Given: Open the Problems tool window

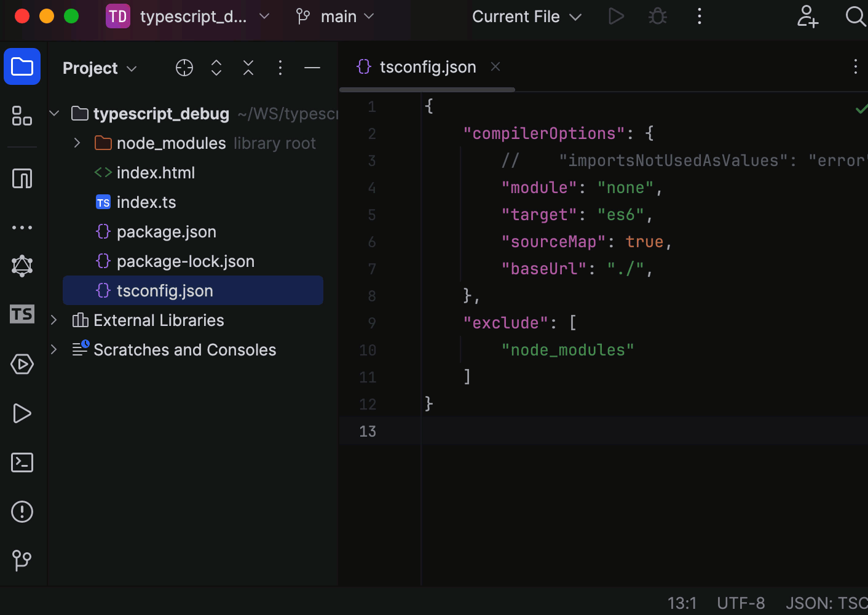Looking at the screenshot, I should coord(22,511).
